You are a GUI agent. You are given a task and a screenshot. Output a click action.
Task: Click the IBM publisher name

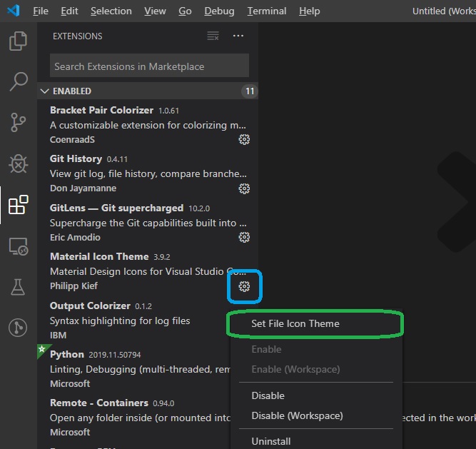coord(58,336)
